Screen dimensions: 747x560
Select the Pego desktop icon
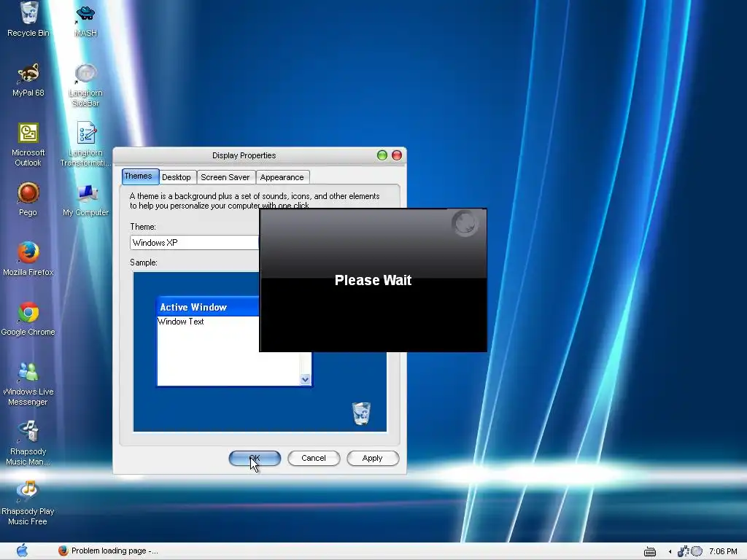28,193
